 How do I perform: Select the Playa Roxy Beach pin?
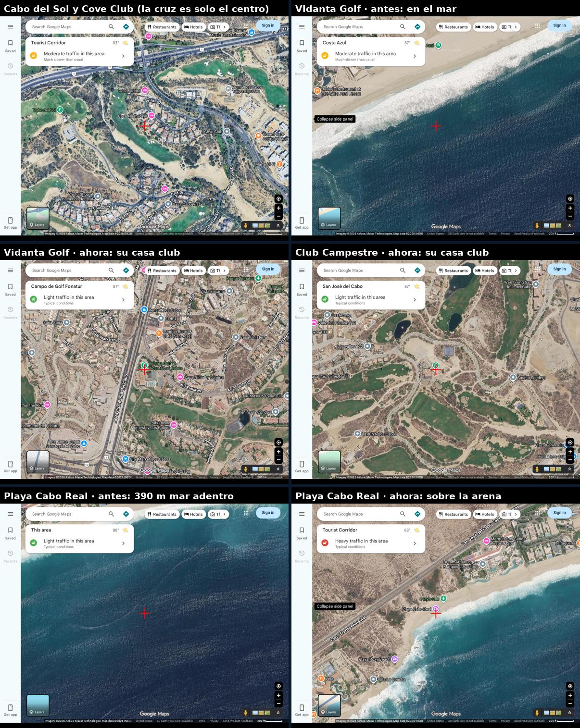pyautogui.click(x=395, y=659)
